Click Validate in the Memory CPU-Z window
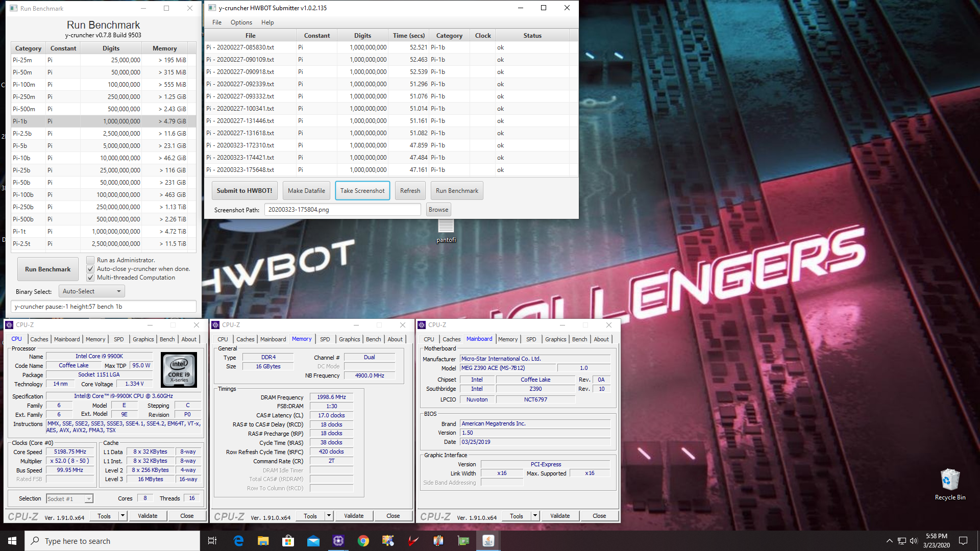The width and height of the screenshot is (980, 551). click(354, 516)
